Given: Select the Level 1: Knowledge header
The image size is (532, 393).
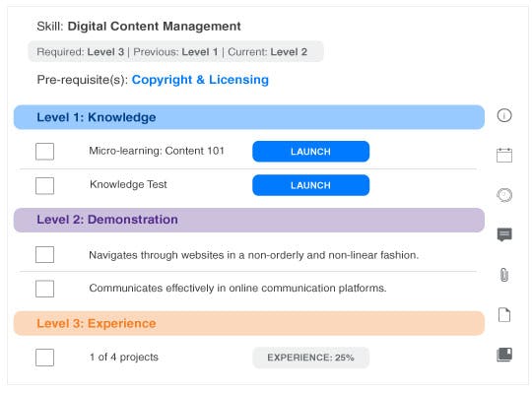Looking at the screenshot, I should pyautogui.click(x=249, y=117).
